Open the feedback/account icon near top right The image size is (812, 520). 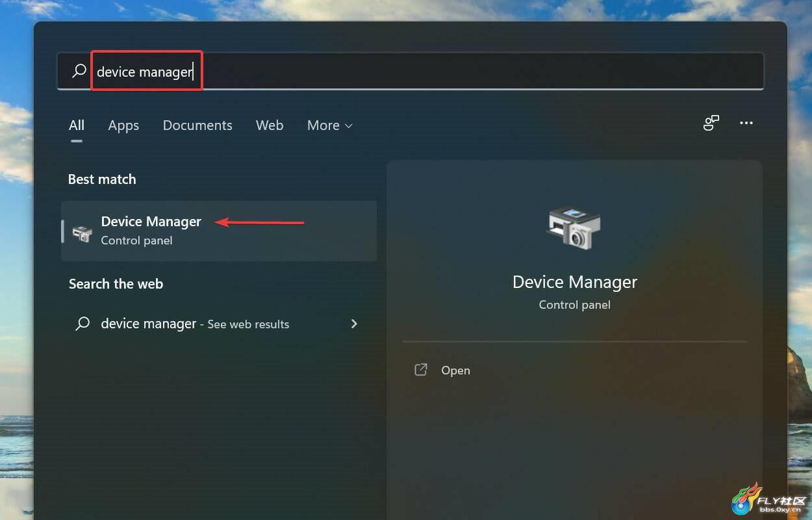coord(711,123)
